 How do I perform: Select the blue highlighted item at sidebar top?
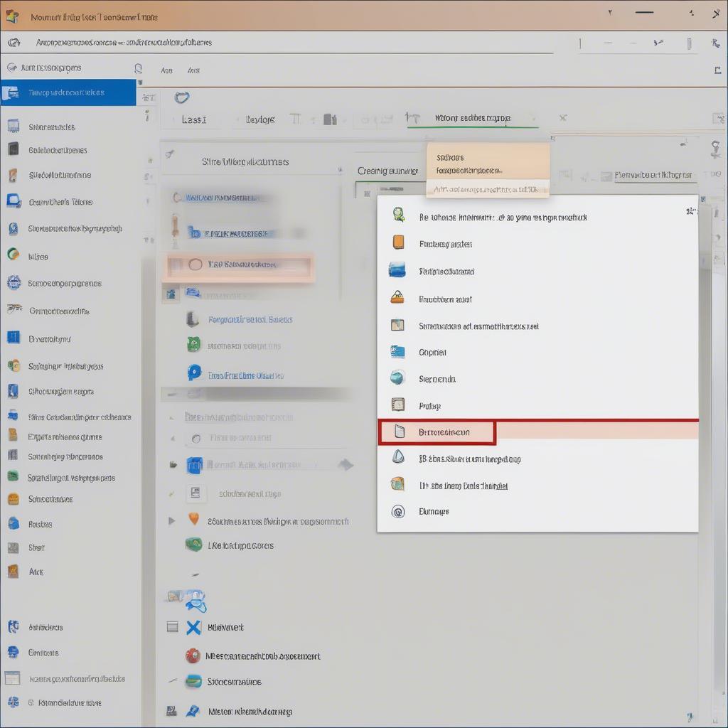tap(68, 92)
